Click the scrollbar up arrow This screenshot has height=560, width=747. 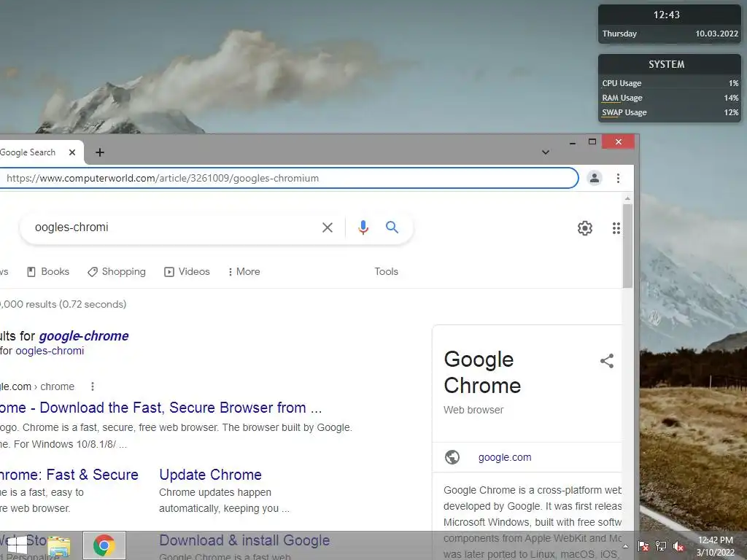pyautogui.click(x=627, y=198)
